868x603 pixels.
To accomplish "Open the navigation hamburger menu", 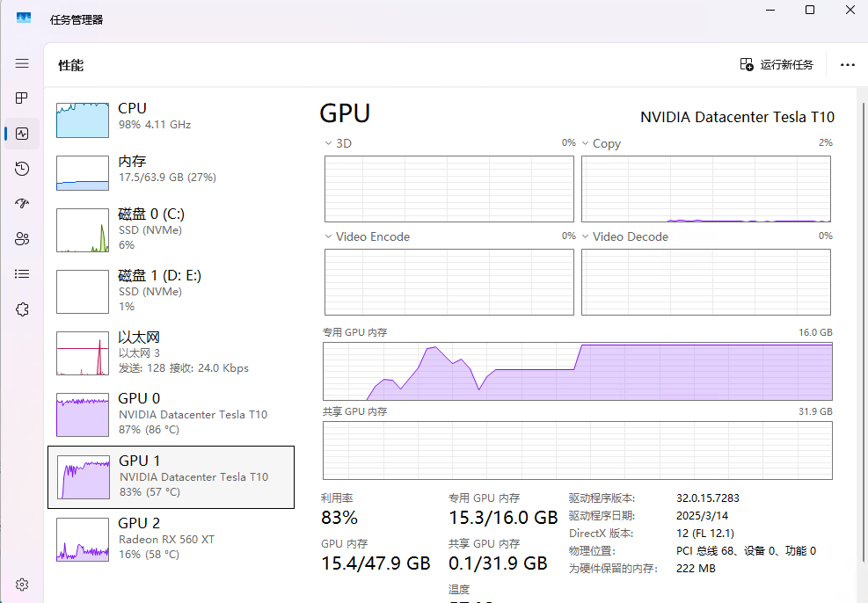I will coord(22,62).
